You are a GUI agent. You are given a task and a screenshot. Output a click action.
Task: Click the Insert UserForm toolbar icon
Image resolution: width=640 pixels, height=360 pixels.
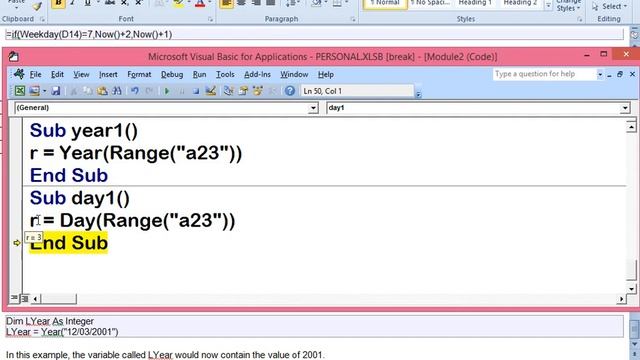point(34,91)
